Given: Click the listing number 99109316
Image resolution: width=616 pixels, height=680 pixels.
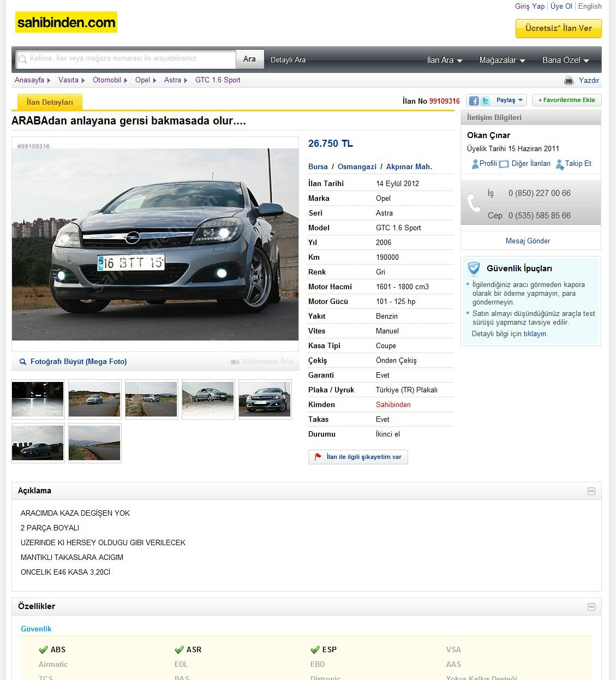Looking at the screenshot, I should [444, 101].
